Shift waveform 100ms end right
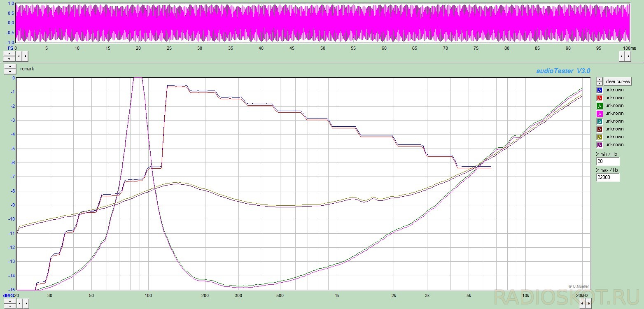 coord(628,56)
